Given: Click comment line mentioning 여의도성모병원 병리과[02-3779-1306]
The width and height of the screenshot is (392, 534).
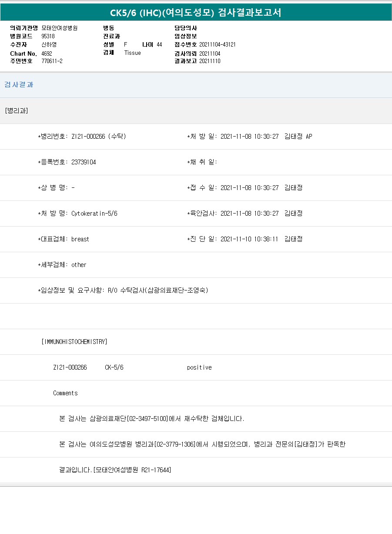Looking at the screenshot, I should click(202, 444).
